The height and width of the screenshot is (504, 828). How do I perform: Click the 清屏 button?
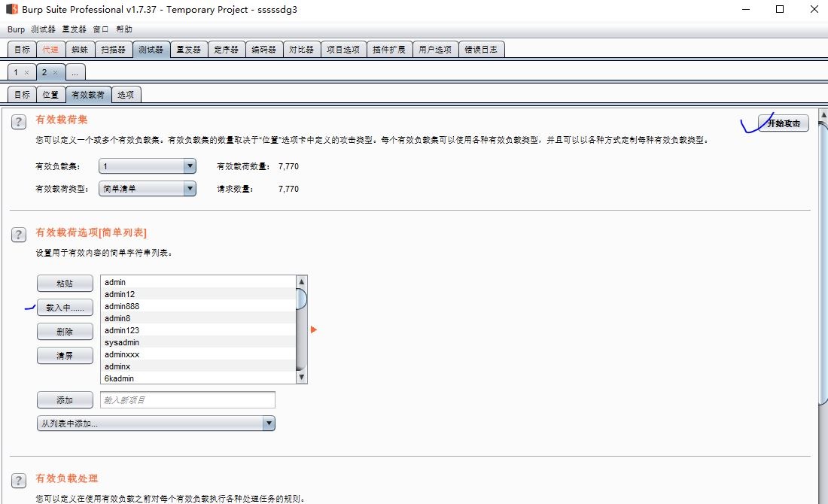click(65, 356)
